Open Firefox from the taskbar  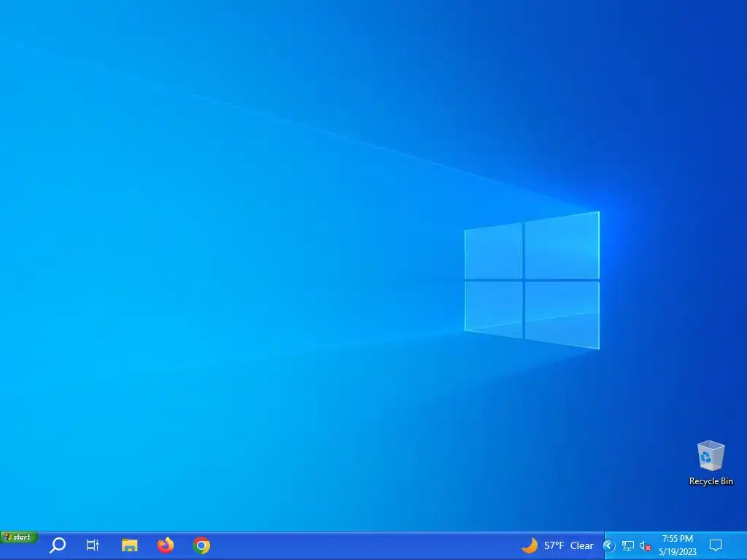pyautogui.click(x=166, y=545)
